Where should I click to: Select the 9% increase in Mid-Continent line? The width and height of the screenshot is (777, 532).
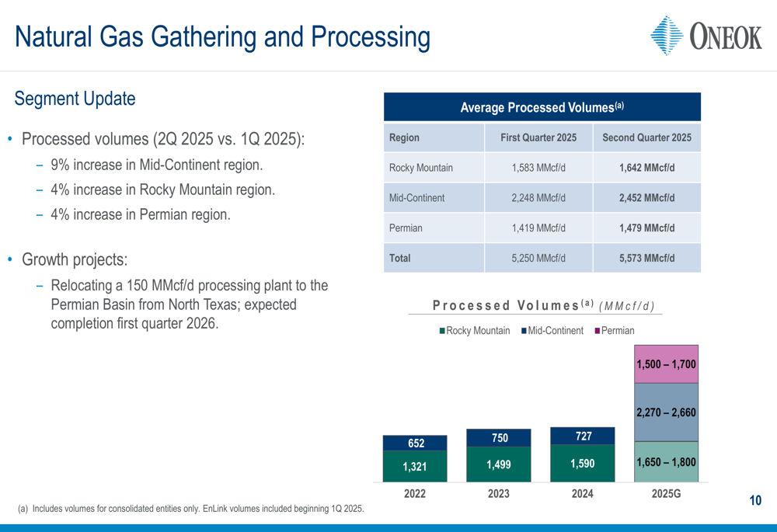click(x=157, y=165)
